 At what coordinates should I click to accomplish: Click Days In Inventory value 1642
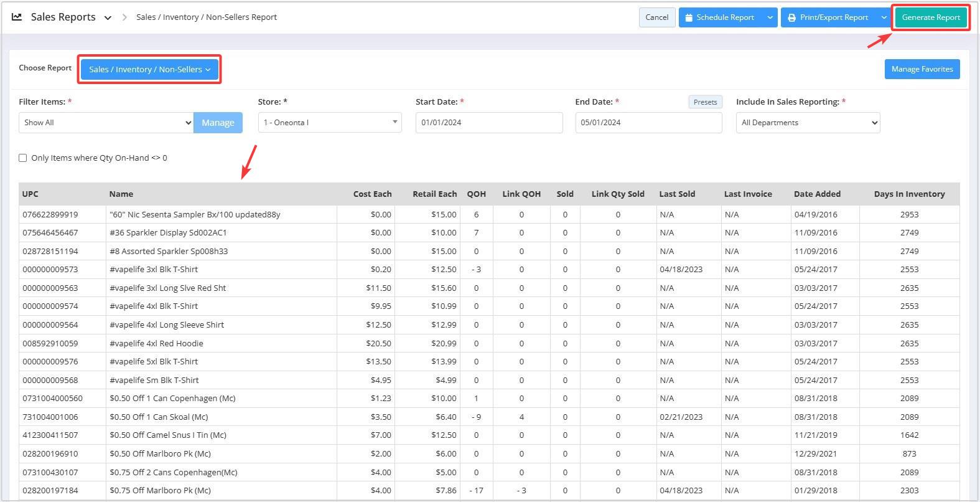pyautogui.click(x=909, y=435)
